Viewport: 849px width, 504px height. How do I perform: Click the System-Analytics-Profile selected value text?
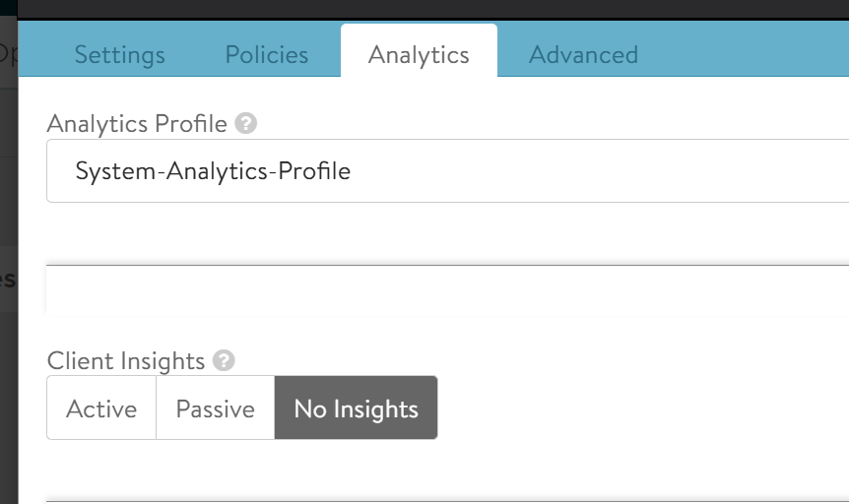tap(213, 171)
